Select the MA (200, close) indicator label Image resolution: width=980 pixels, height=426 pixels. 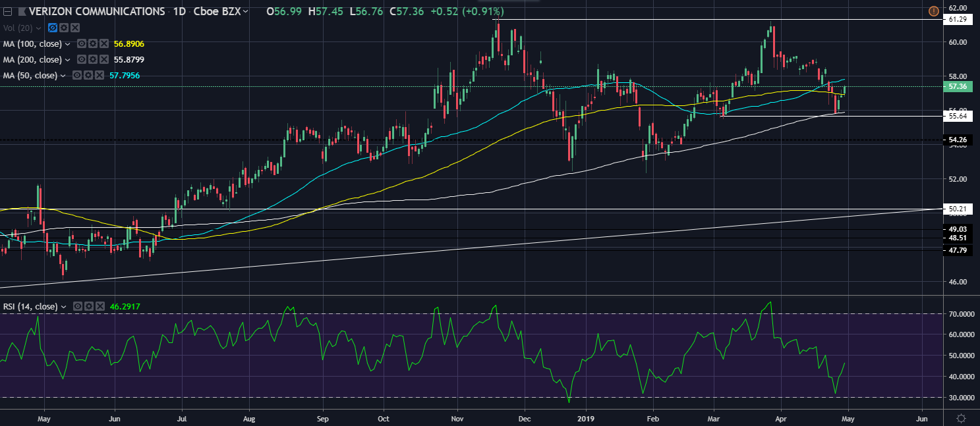pos(32,59)
